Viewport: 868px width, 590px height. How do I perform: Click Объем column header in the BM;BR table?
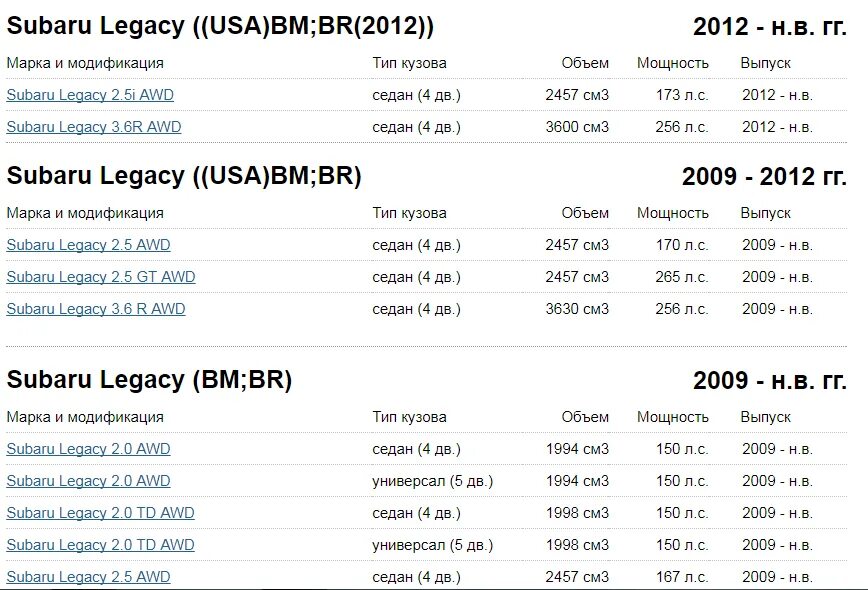coord(585,417)
